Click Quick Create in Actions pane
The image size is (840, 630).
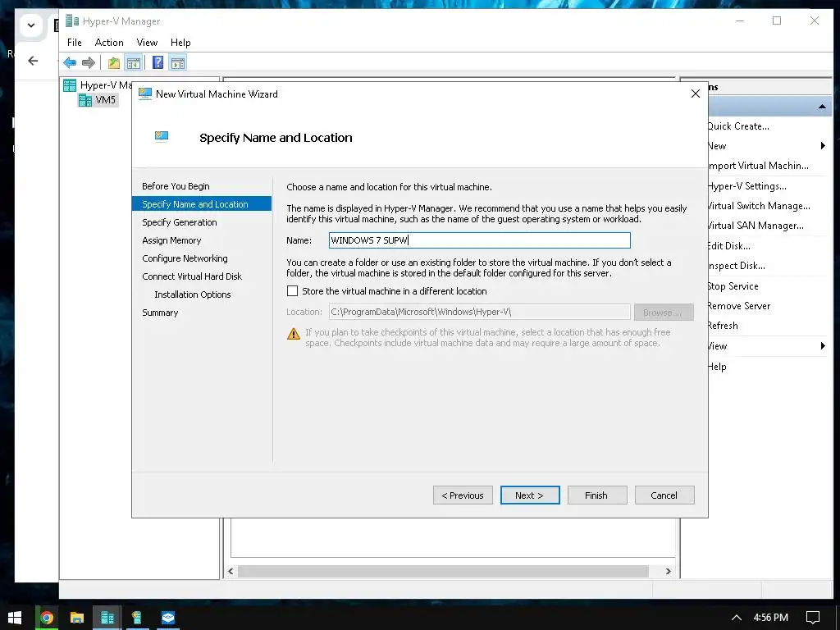[x=738, y=126]
